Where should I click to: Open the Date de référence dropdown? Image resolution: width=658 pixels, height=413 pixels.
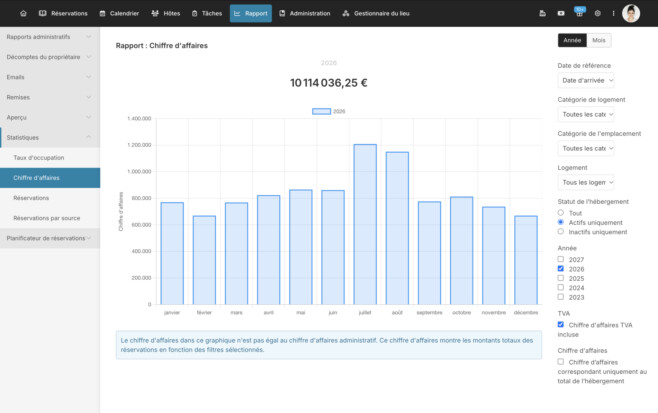click(586, 80)
